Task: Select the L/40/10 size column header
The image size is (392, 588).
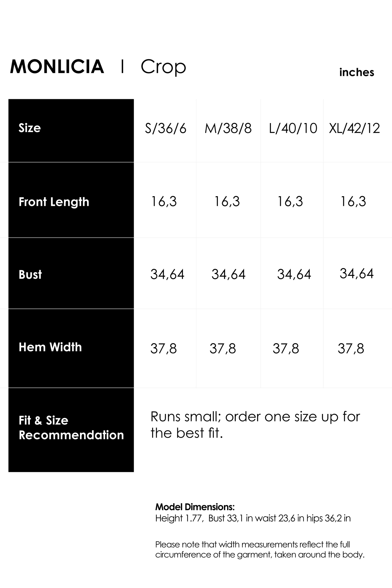Action: (293, 128)
